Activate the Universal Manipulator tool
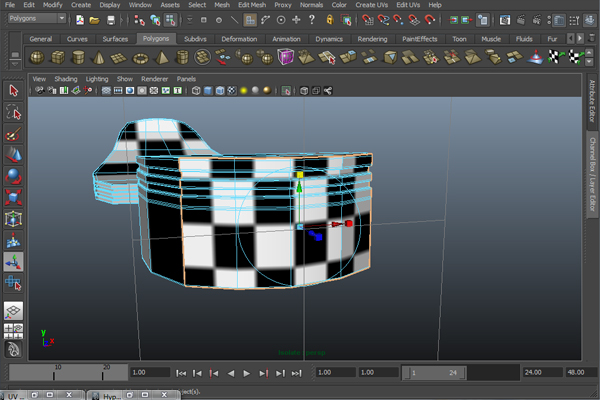 click(x=13, y=219)
